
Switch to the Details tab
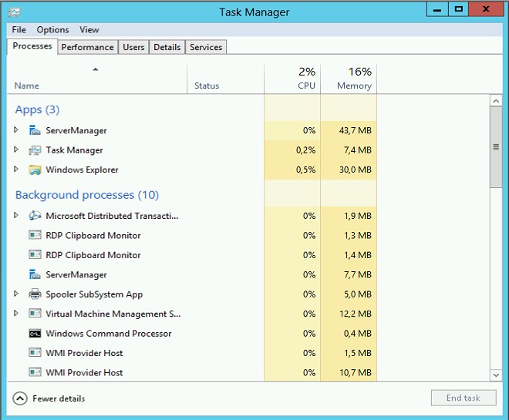[167, 47]
